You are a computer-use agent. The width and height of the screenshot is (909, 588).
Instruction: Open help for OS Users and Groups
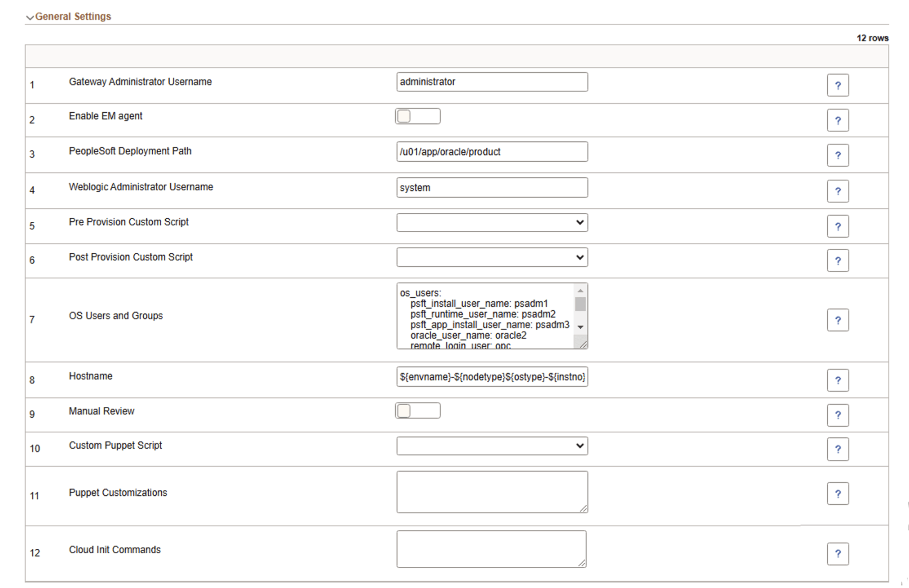coord(838,320)
